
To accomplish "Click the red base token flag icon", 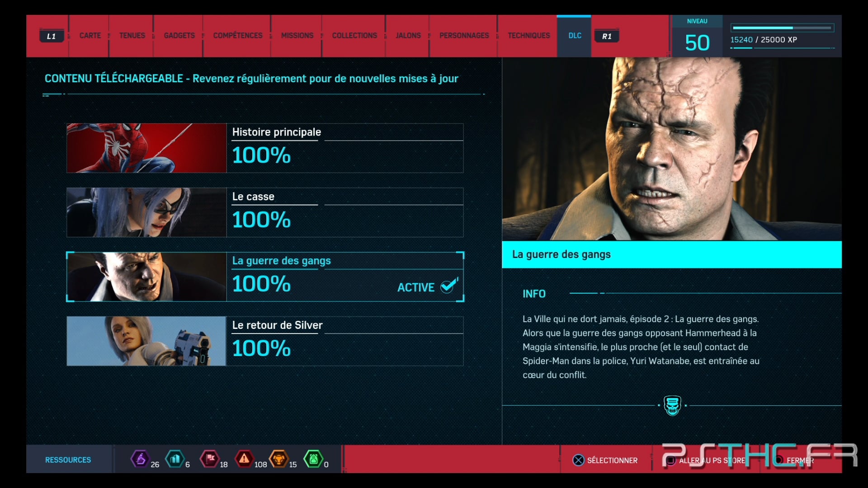I will click(x=210, y=459).
